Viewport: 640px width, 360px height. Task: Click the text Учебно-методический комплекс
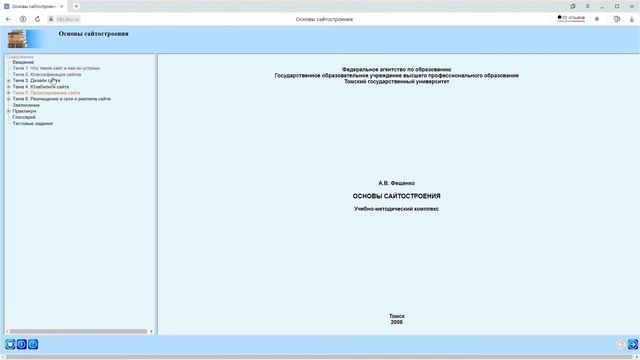[x=396, y=209]
